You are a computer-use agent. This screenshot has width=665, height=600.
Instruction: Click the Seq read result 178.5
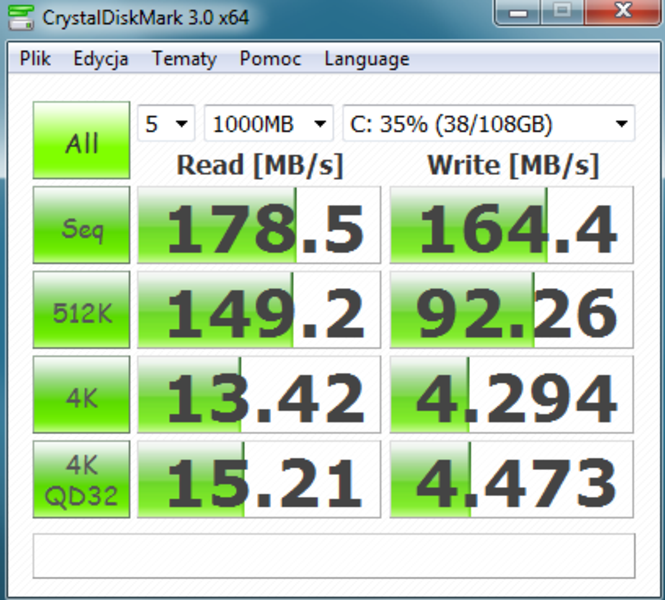[x=259, y=225]
